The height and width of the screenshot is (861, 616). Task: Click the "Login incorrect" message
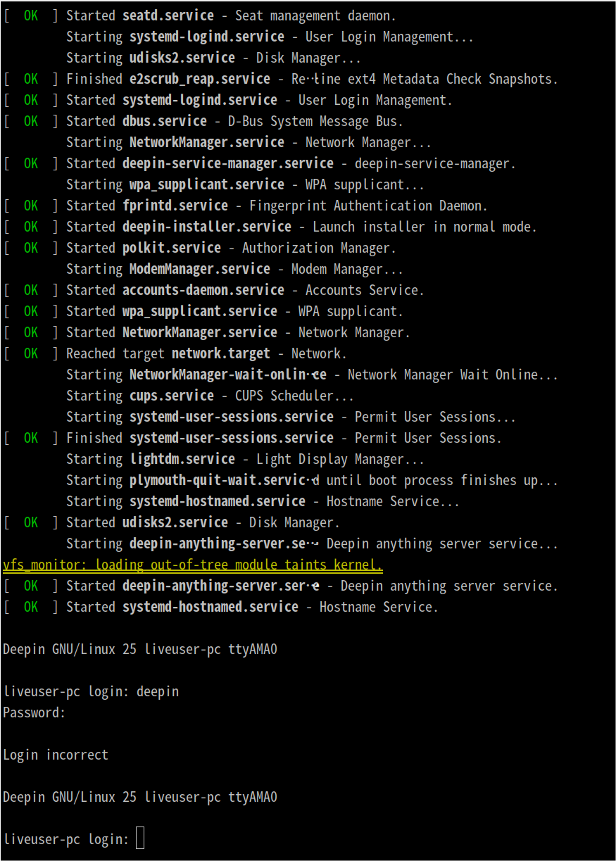[56, 755]
